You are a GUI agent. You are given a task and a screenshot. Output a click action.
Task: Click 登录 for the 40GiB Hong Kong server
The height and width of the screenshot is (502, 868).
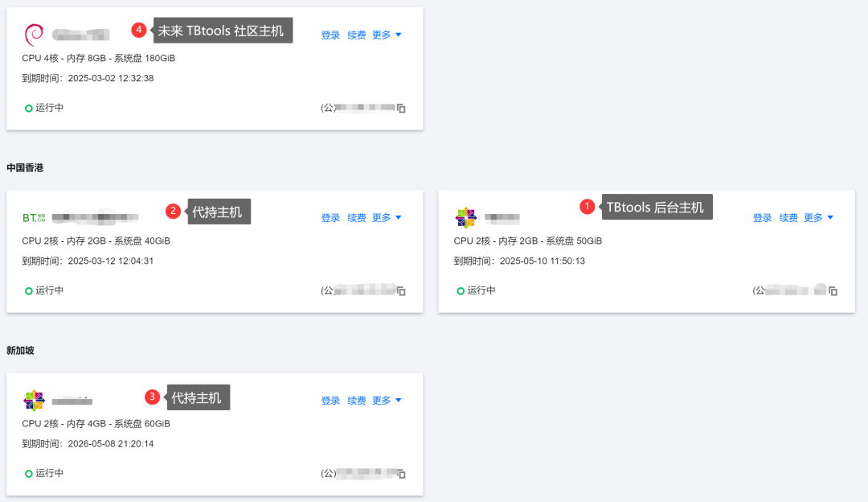click(330, 218)
